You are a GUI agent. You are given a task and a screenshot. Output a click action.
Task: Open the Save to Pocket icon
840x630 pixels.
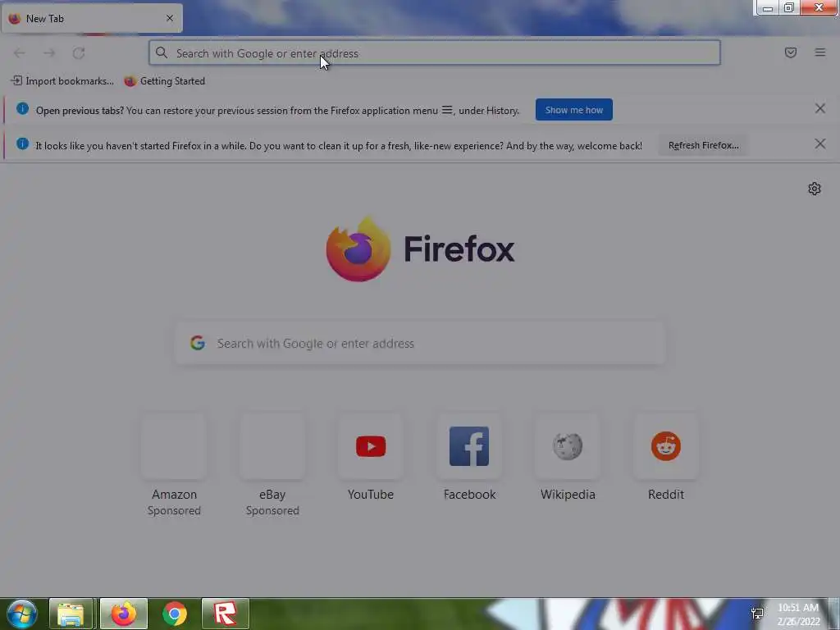pos(790,52)
